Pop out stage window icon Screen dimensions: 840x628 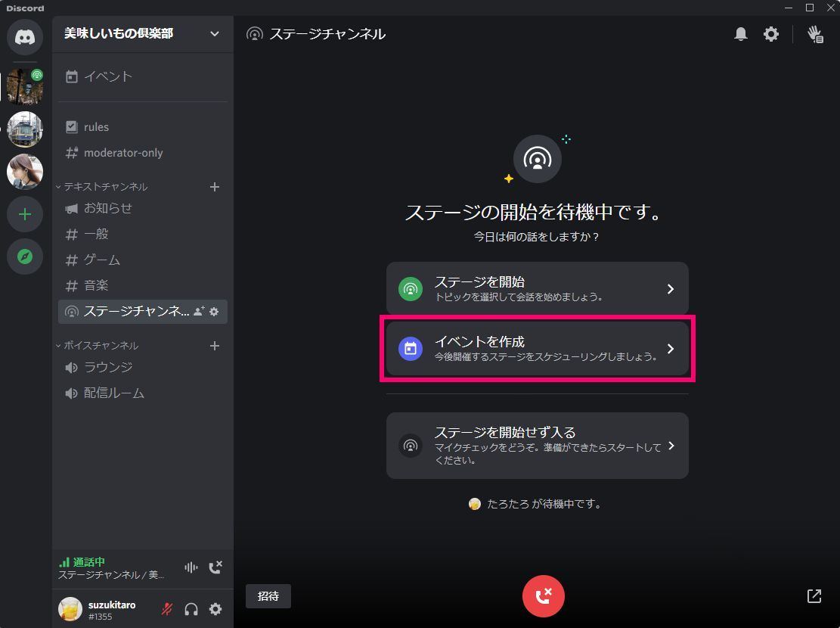pyautogui.click(x=814, y=595)
